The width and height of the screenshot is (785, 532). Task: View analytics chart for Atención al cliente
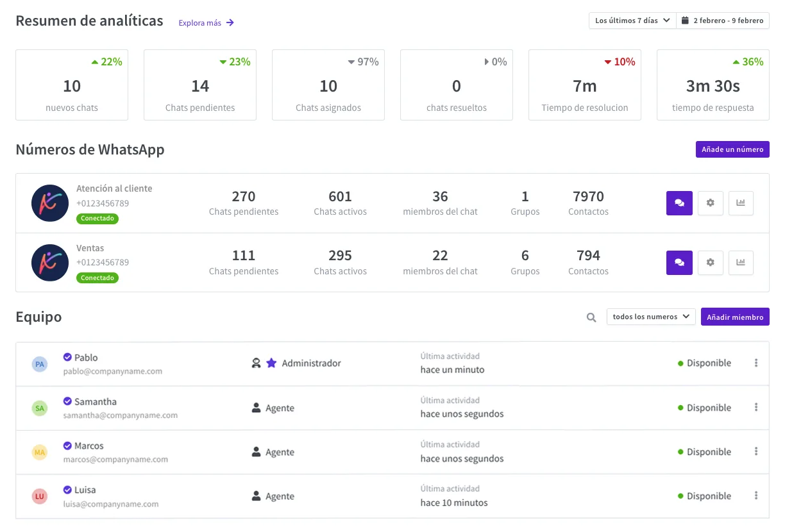741,203
